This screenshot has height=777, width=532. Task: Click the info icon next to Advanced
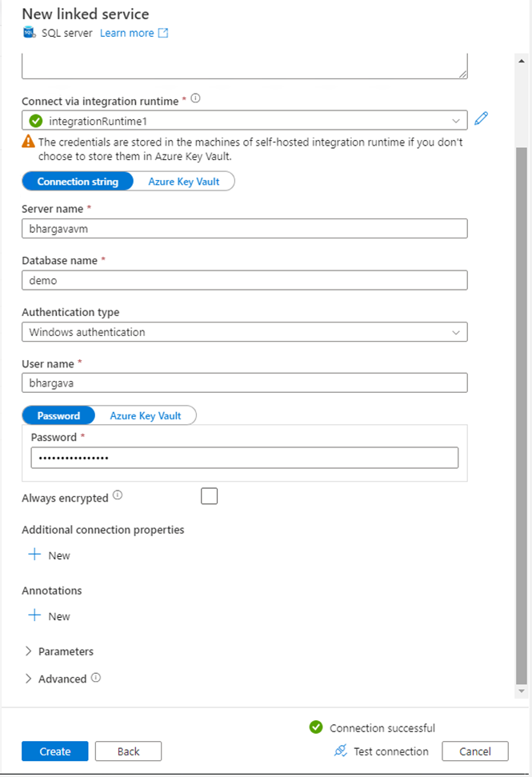[x=94, y=679]
